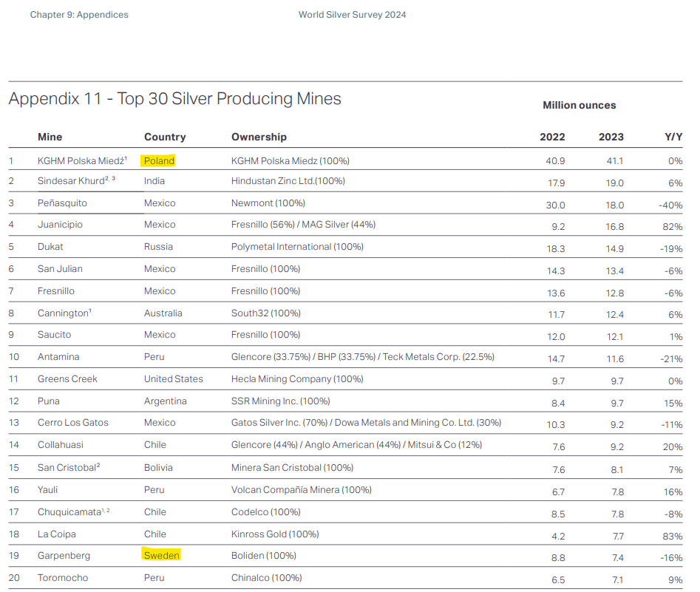Click the Million ounces units label
The height and width of the screenshot is (592, 700).
click(579, 105)
